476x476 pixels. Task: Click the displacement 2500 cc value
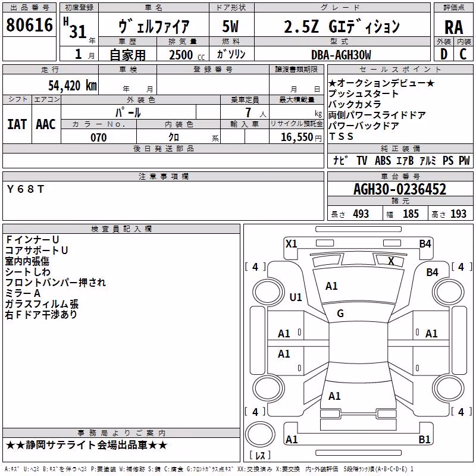[187, 55]
